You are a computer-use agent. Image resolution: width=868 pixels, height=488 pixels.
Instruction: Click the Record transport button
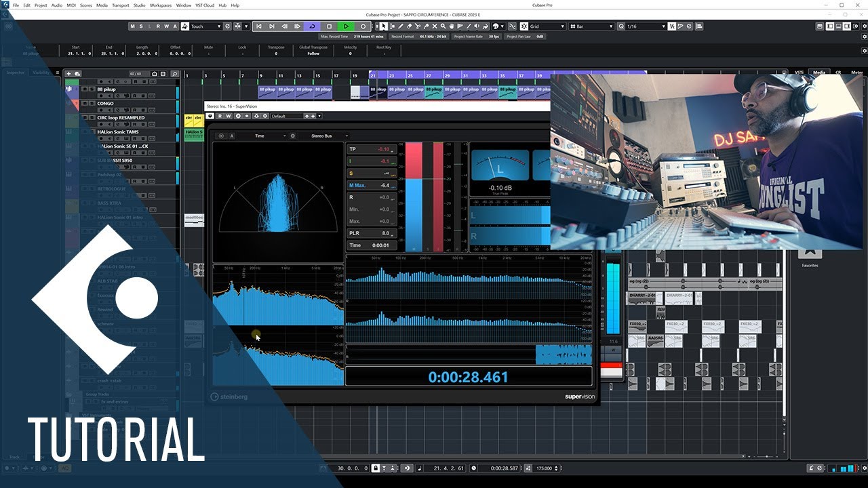(x=363, y=26)
